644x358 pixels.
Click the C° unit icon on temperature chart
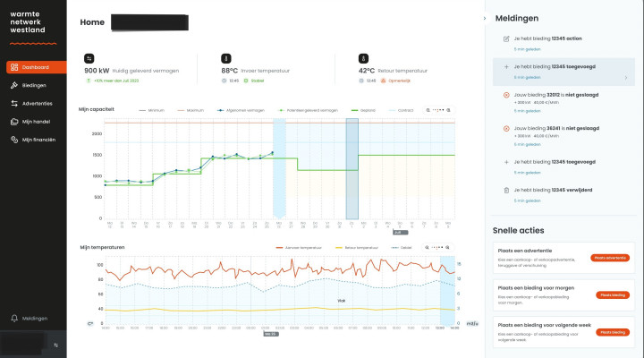[90, 323]
